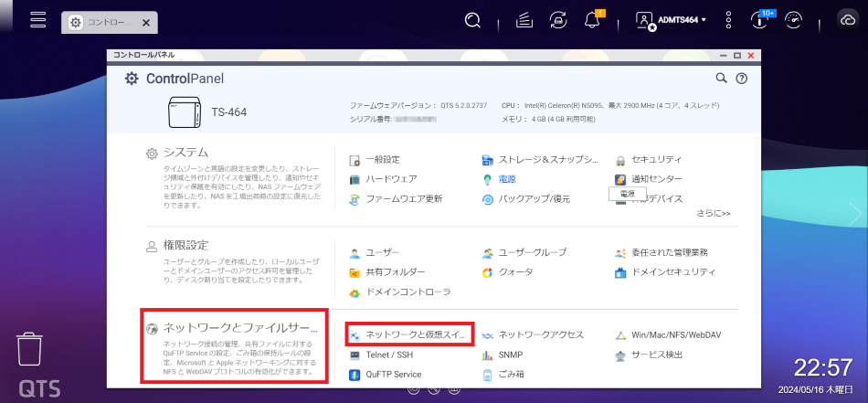This screenshot has height=403, width=868.
Task: Open サービス検出 settings
Action: pos(648,355)
